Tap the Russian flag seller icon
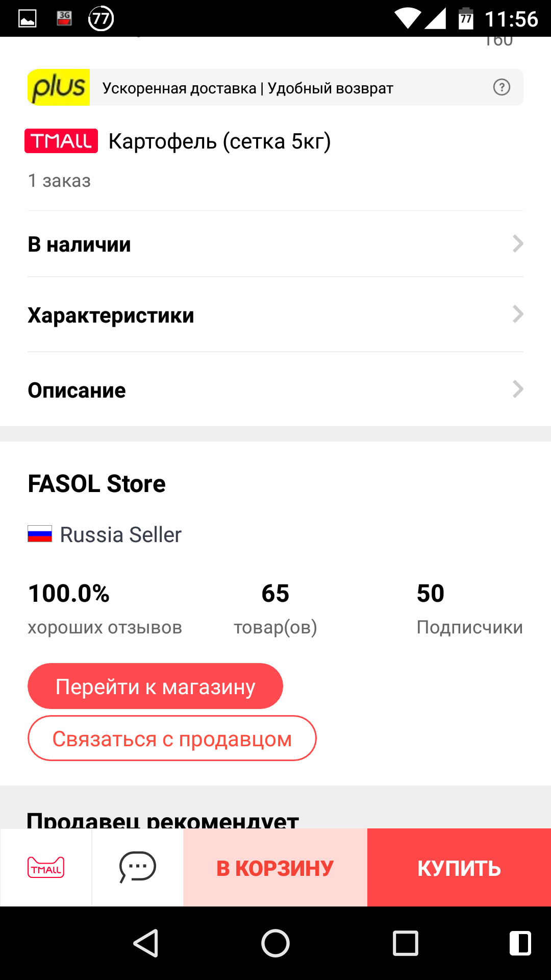551x980 pixels. coord(40,534)
